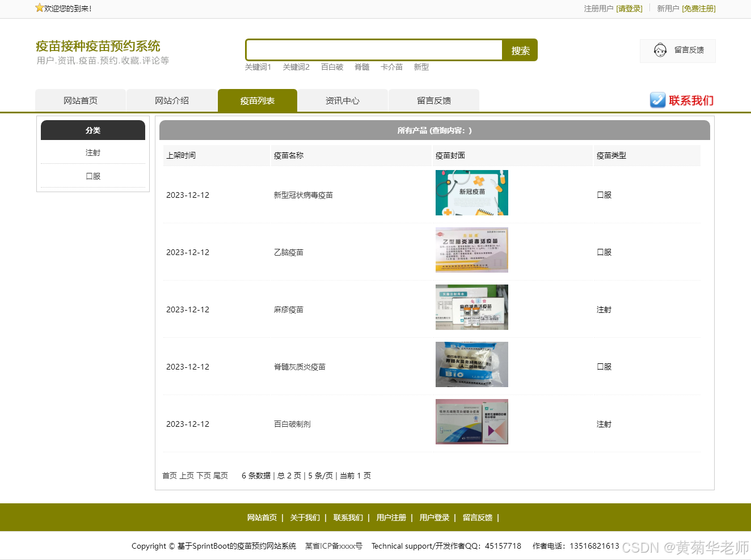The height and width of the screenshot is (560, 751).
Task: Click the 脊髓灰质炎疫苗 cover image
Action: pos(471,364)
